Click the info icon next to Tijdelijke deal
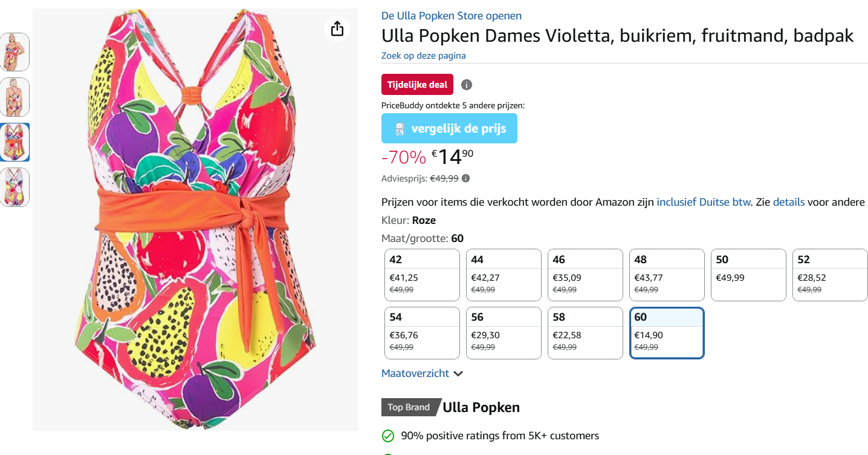Image resolution: width=868 pixels, height=455 pixels. pos(466,85)
